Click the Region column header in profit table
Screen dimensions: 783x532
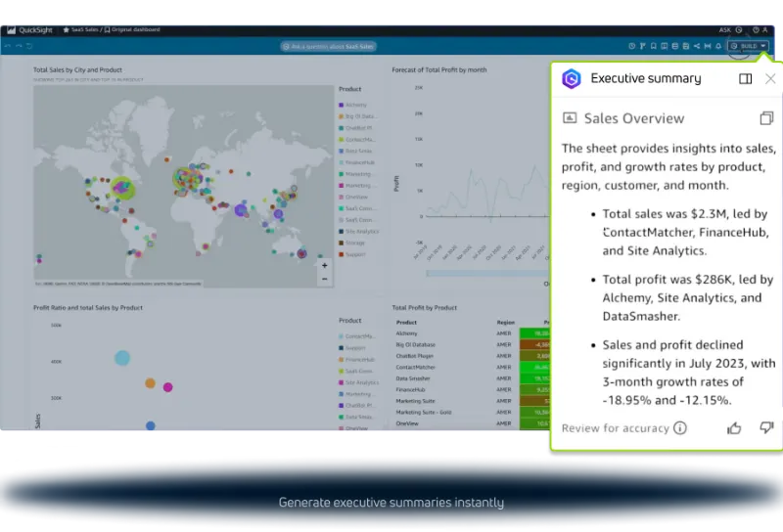[x=505, y=323]
